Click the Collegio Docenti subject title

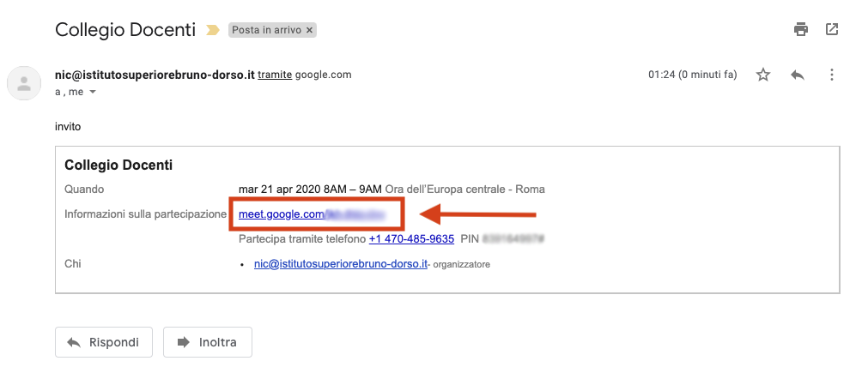(125, 30)
